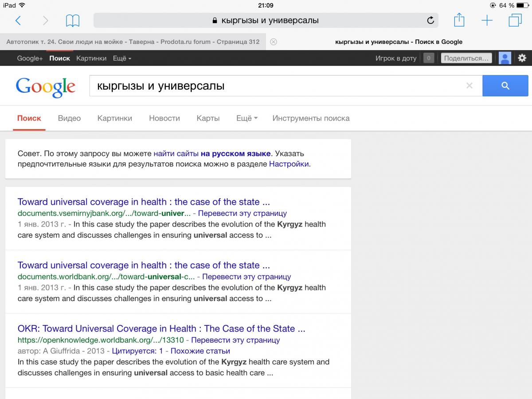Open Цитируется: 1 citations link
The height and width of the screenshot is (399, 532).
pyautogui.click(x=137, y=351)
